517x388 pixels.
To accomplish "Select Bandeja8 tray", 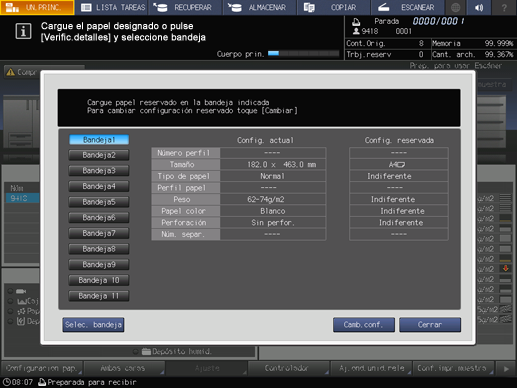I will pos(99,249).
